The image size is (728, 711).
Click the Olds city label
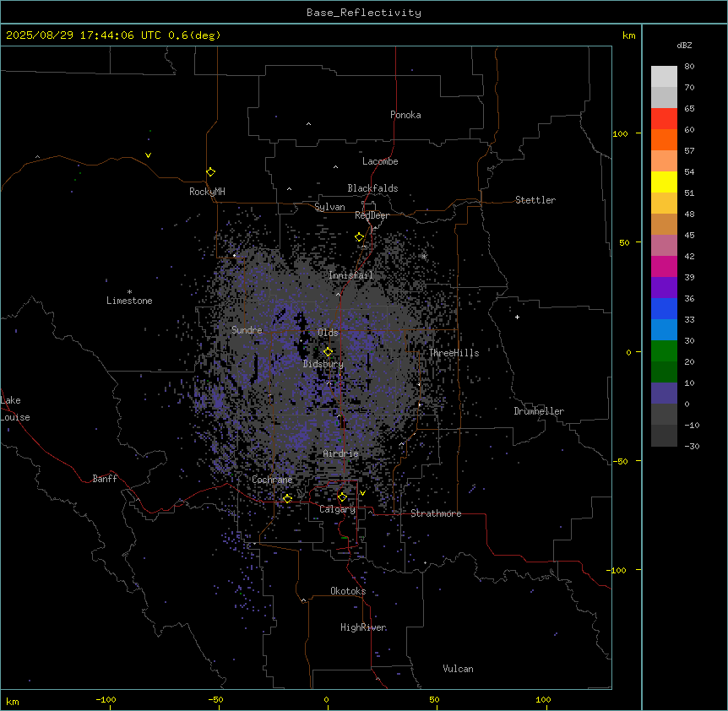(x=328, y=333)
